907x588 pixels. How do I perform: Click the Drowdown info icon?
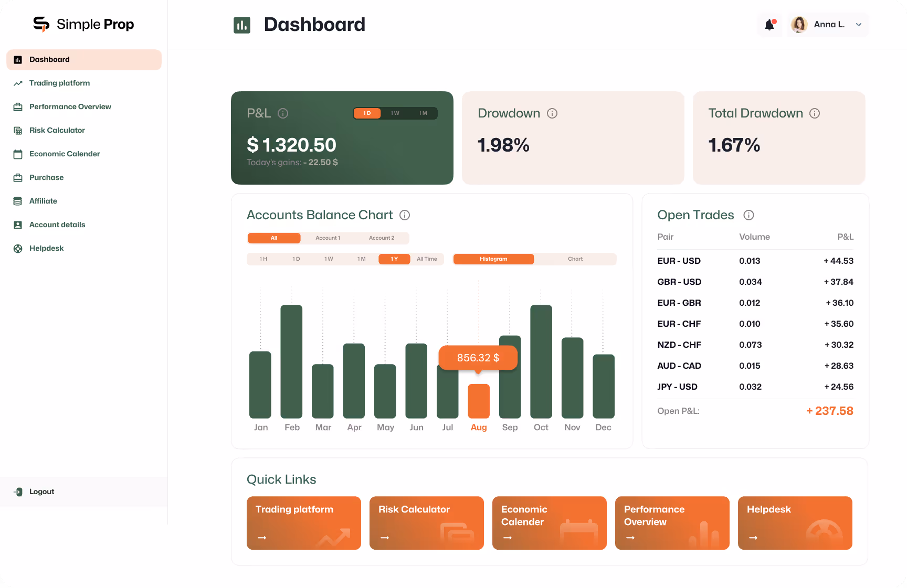click(552, 113)
